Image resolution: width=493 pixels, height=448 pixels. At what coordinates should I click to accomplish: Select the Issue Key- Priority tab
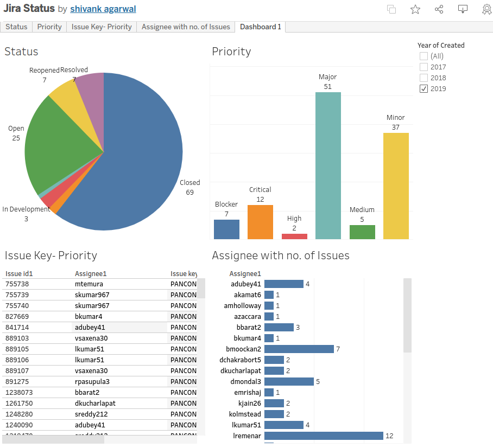[101, 26]
